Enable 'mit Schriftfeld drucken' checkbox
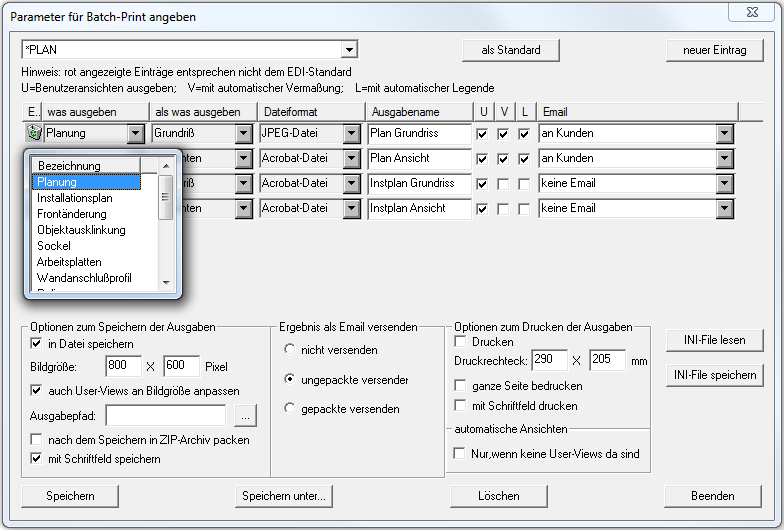This screenshot has width=784, height=530. point(460,406)
